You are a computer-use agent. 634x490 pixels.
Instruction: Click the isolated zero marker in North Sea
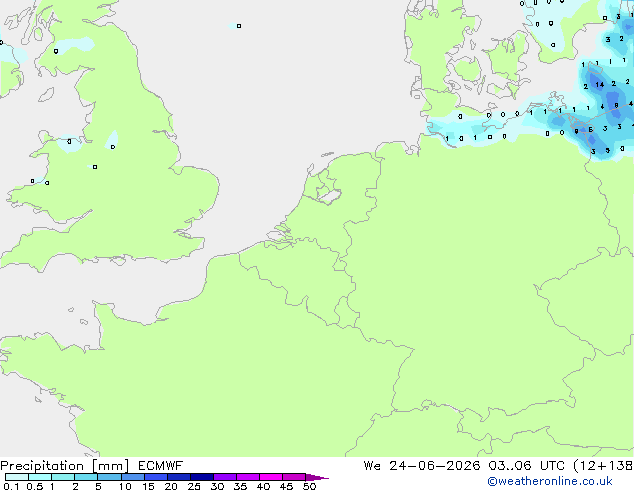pos(239,26)
